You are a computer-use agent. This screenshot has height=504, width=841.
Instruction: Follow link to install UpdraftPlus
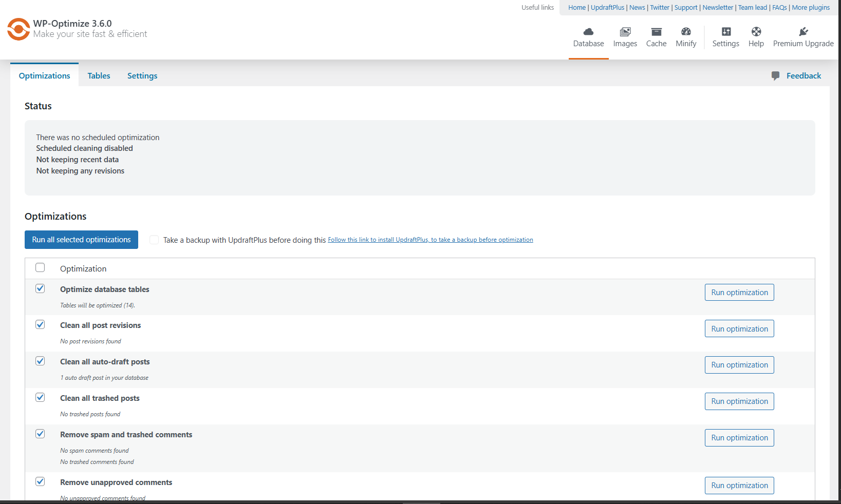coord(431,240)
